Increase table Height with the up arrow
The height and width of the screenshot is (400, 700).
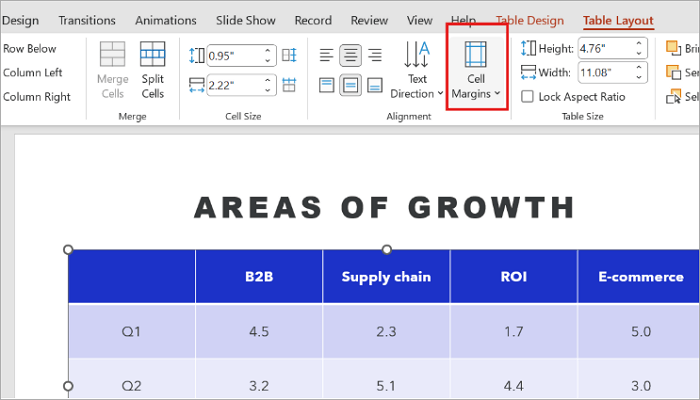[x=639, y=43]
